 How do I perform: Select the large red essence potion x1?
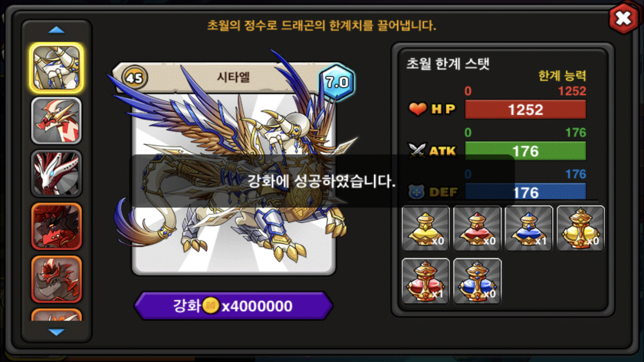pyautogui.click(x=426, y=281)
